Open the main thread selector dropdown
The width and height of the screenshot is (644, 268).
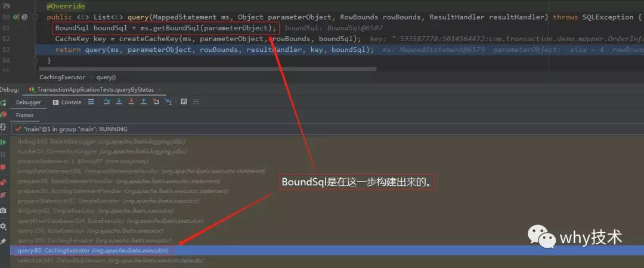pyautogui.click(x=327, y=129)
